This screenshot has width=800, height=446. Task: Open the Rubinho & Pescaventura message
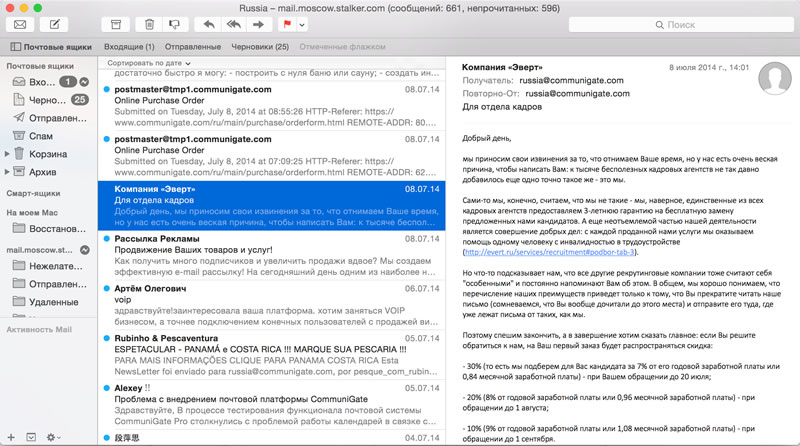coord(271,355)
